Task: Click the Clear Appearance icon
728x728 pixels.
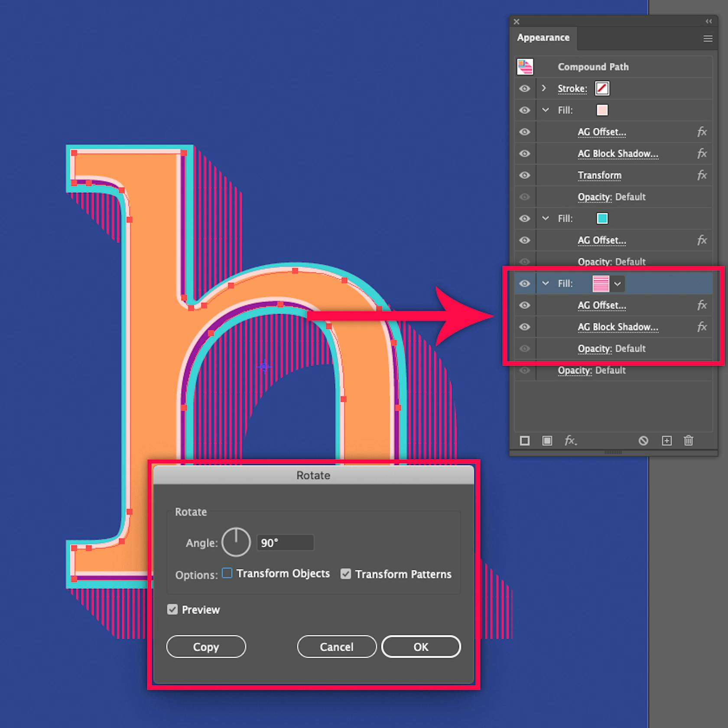Action: (643, 441)
